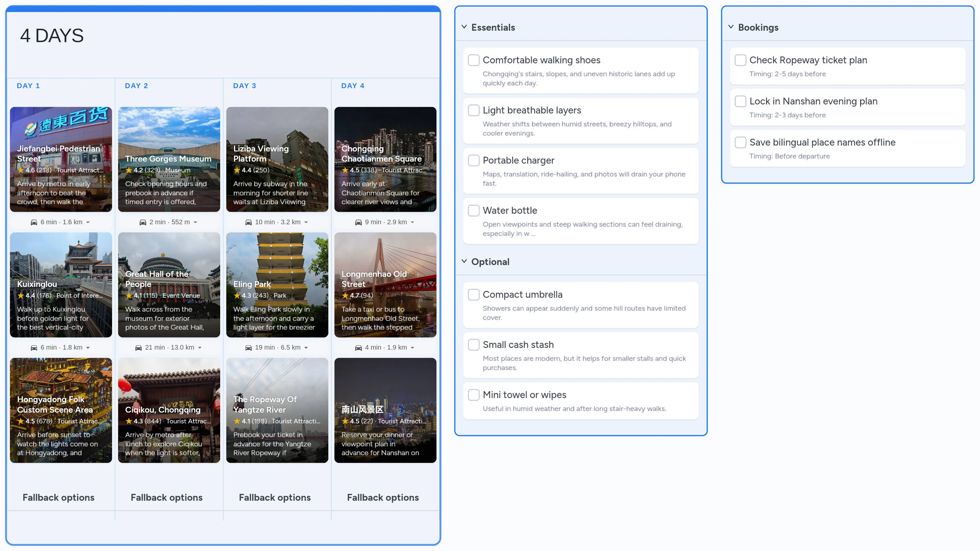Click car icon next to 19 min 6.5 km
Screen dimensions: 980x551
coord(248,348)
